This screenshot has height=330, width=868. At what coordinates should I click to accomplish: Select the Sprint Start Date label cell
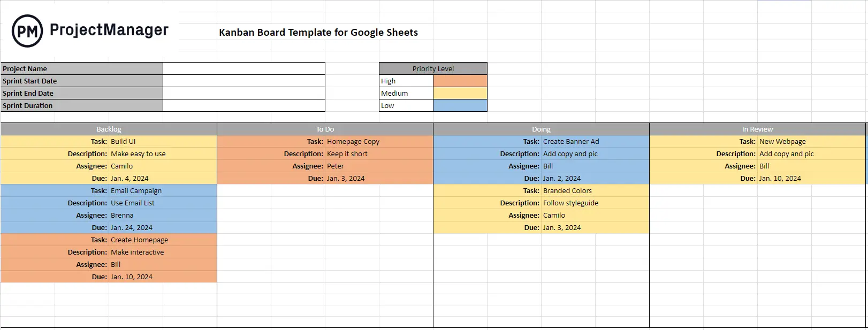(82, 81)
